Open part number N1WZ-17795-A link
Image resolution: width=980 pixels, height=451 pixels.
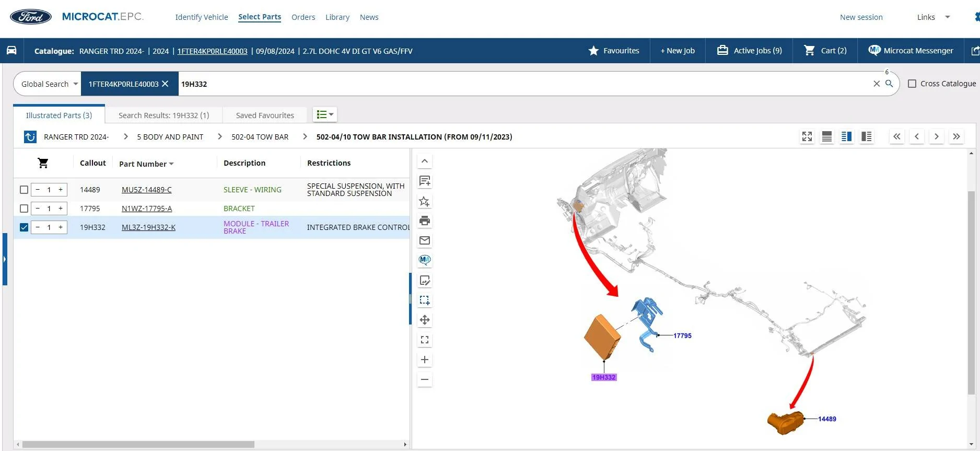pyautogui.click(x=147, y=209)
